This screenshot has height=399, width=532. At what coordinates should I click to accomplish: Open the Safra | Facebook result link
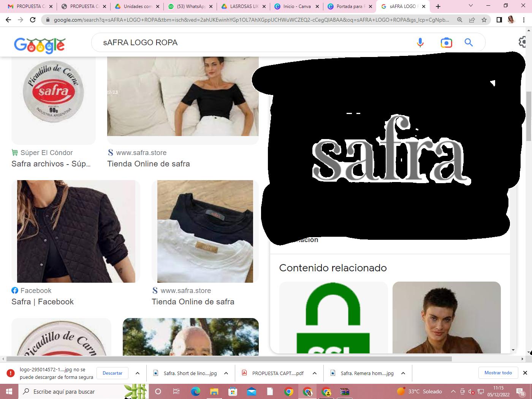[x=43, y=302]
